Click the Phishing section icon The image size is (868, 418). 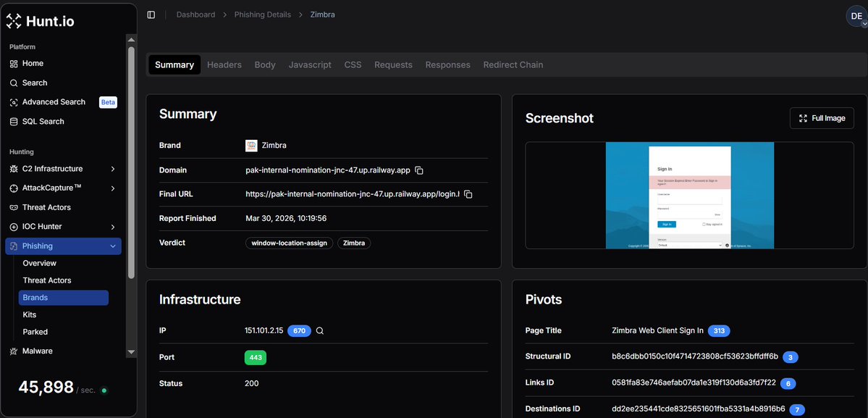click(14, 246)
